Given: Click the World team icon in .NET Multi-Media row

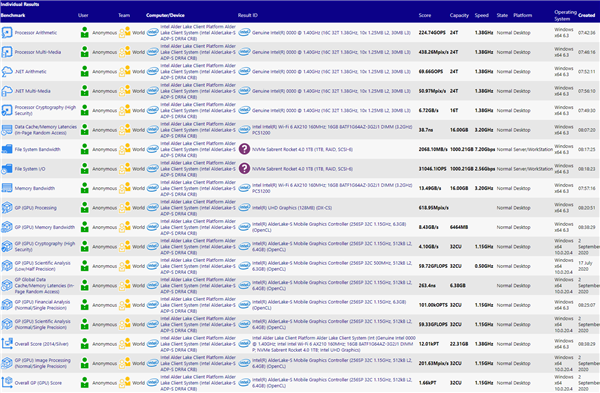Looking at the screenshot, I should click(x=124, y=91).
